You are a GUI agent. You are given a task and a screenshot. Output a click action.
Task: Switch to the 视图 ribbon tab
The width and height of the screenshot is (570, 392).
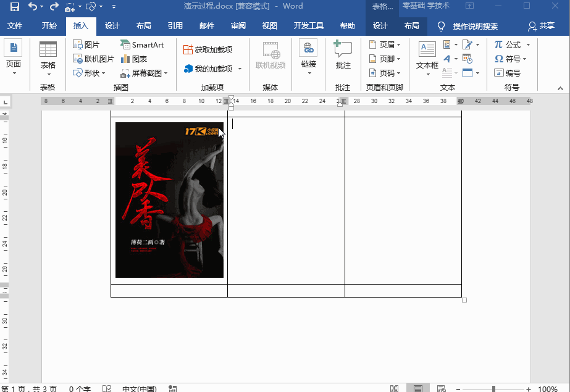click(270, 26)
